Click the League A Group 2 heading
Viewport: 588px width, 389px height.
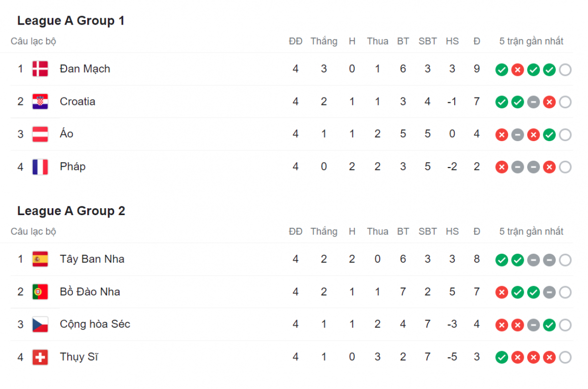(71, 211)
